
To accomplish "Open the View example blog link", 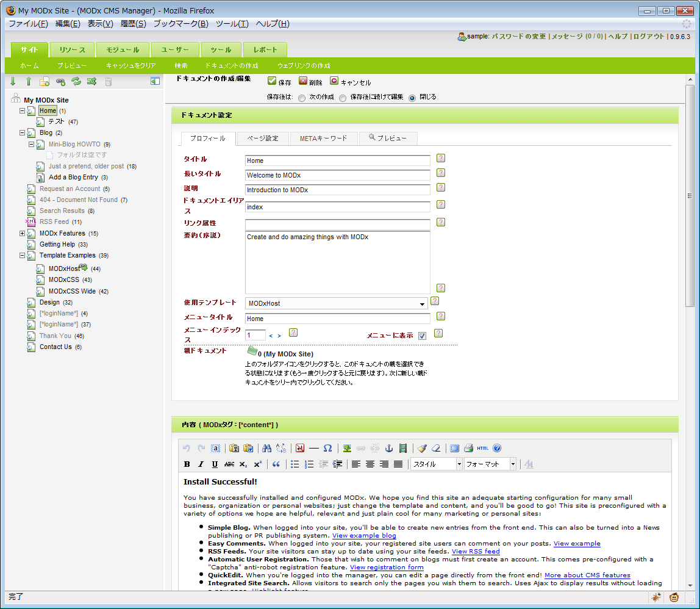I will tap(364, 536).
